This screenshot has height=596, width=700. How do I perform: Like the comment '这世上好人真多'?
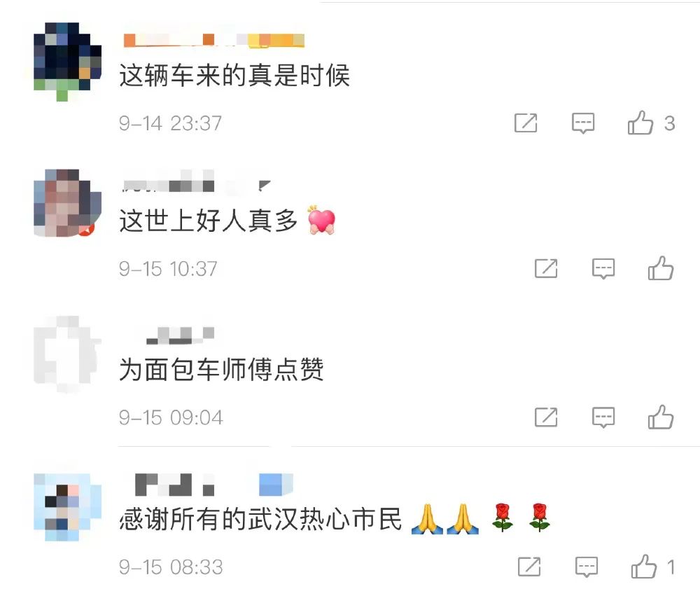pos(661,268)
